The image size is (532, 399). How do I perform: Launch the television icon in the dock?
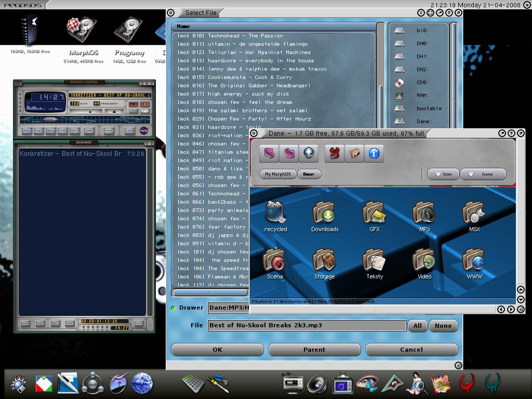(342, 384)
